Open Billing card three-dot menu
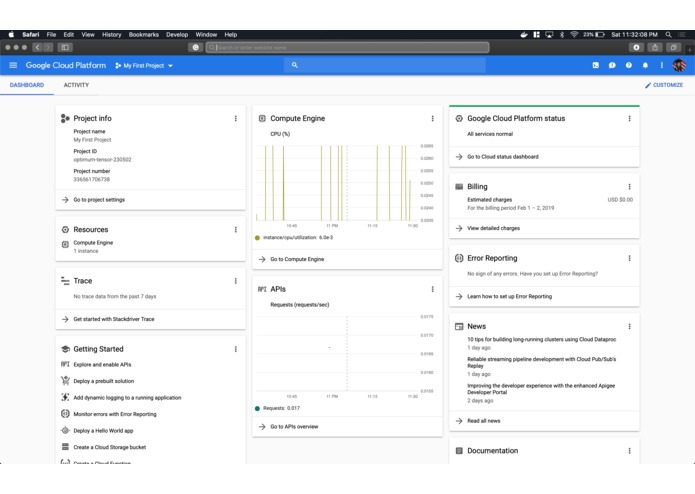Image resolution: width=695 pixels, height=494 pixels. pos(629,187)
